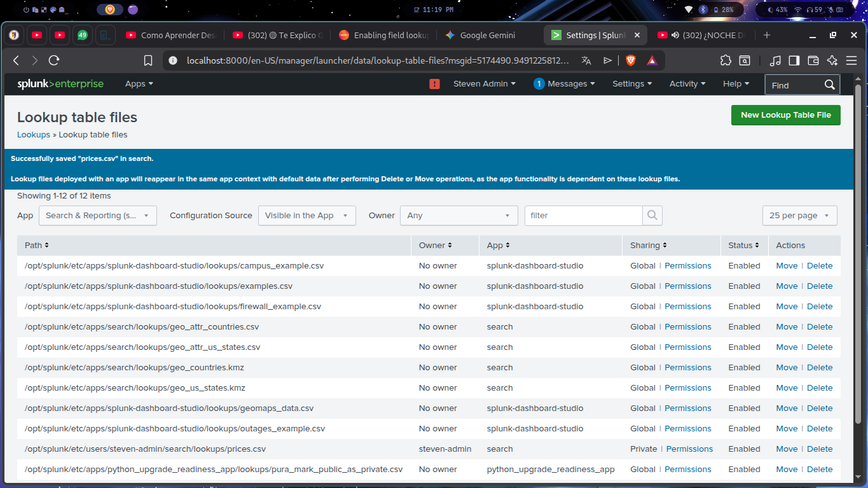Click the red health alert icon
This screenshot has width=868, height=488.
tap(434, 84)
